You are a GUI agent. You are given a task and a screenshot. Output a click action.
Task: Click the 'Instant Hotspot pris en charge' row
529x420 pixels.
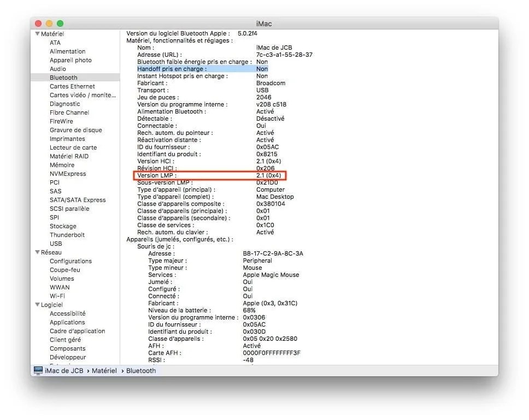[x=202, y=76]
